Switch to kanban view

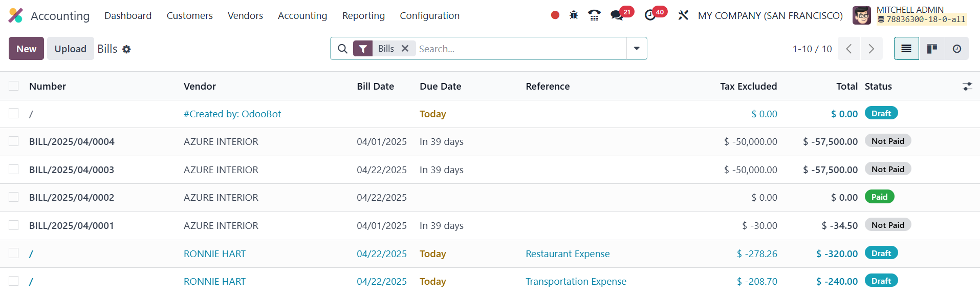932,49
